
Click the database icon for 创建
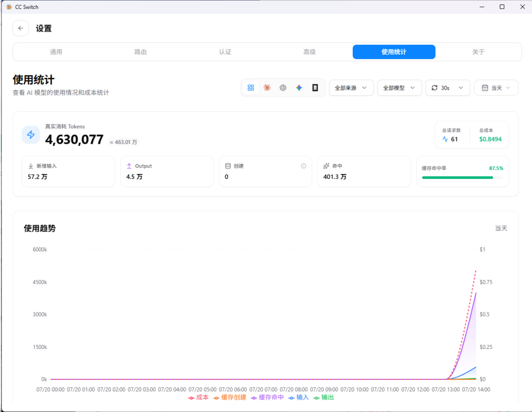point(228,166)
